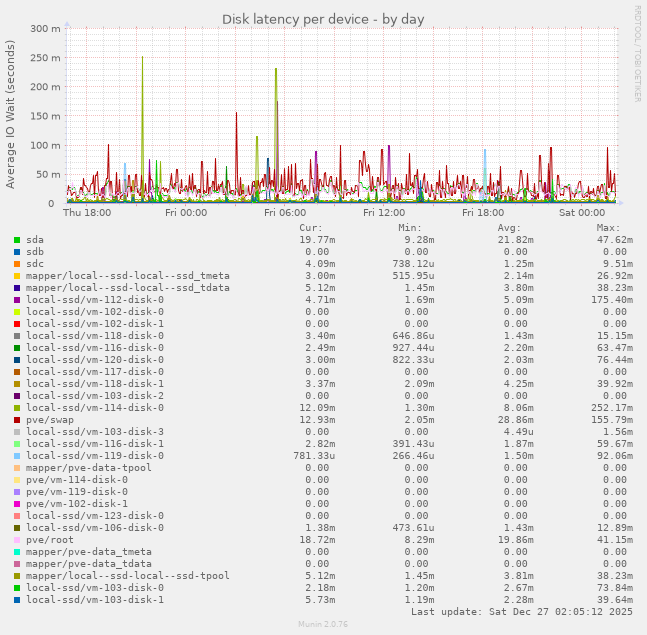Click the 'Average IO Wait (seconds)' axis label

pos(10,114)
